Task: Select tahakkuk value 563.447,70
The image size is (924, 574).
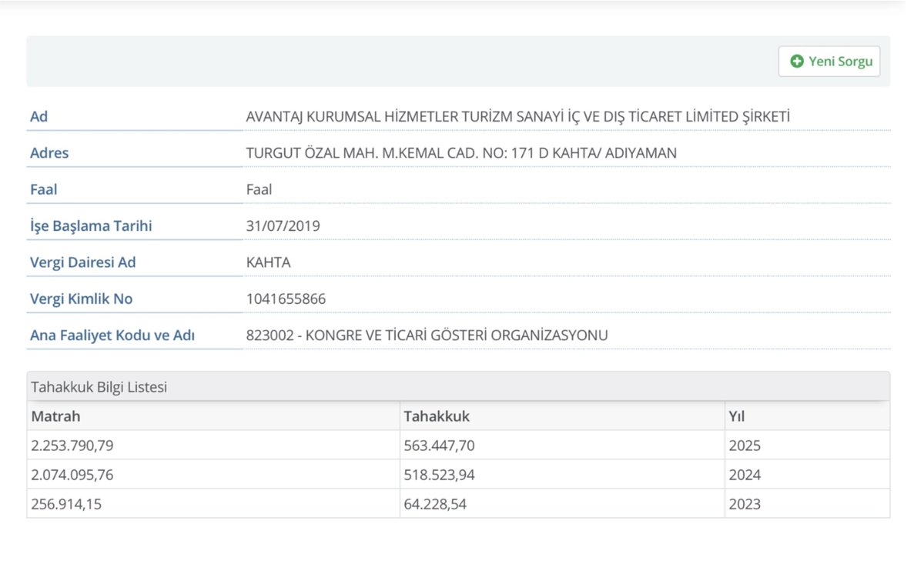Action: [x=439, y=446]
